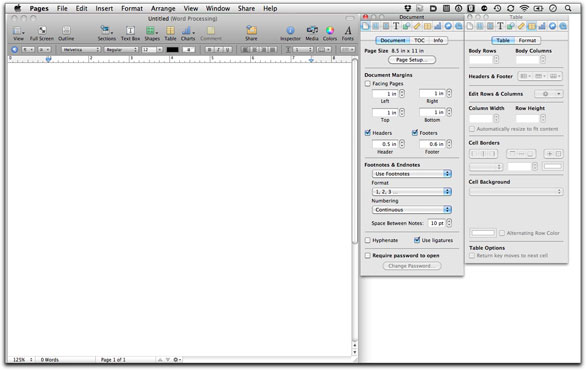Select Chart inspector icon in Document inspector window

[x=438, y=26]
